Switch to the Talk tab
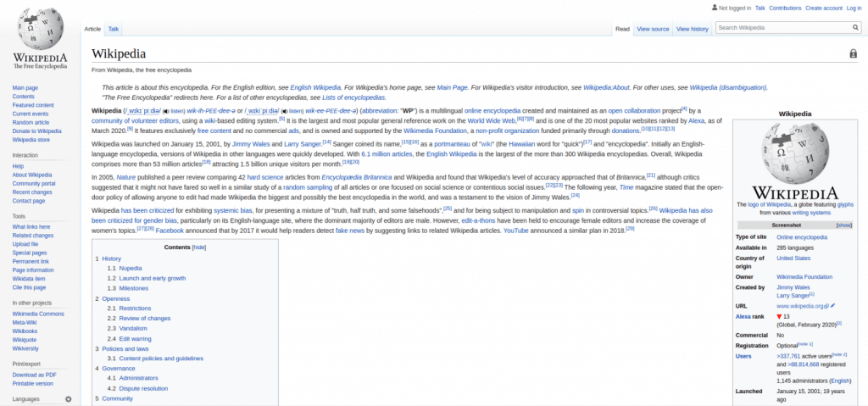The height and width of the screenshot is (406, 868). click(x=113, y=29)
